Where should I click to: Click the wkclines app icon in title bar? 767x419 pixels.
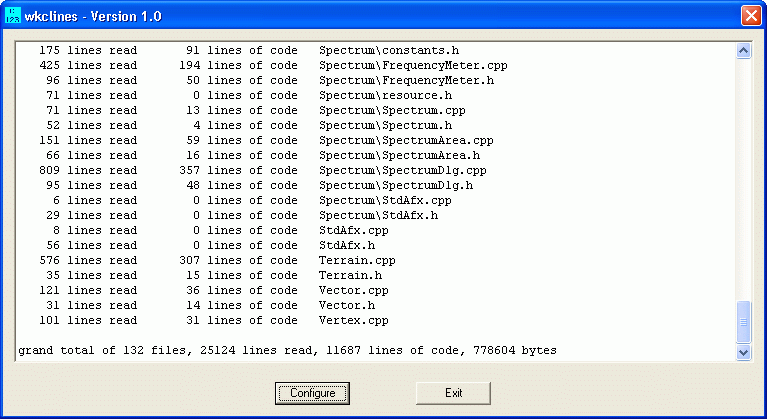click(x=13, y=16)
